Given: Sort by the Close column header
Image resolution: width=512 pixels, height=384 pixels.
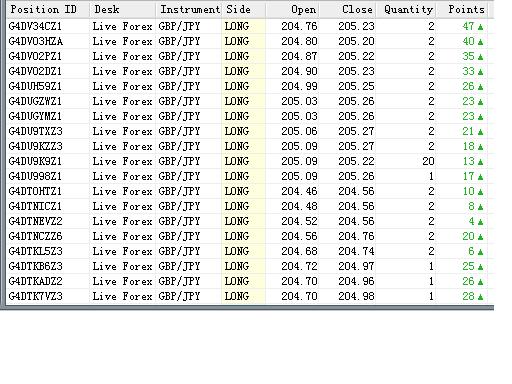Looking at the screenshot, I should (347, 9).
